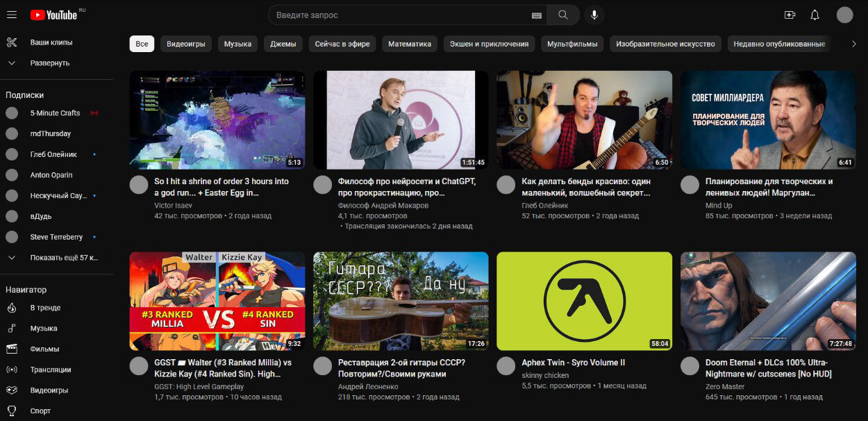The image size is (868, 421).
Task: Select Экшен и приключения chip
Action: pyautogui.click(x=489, y=44)
